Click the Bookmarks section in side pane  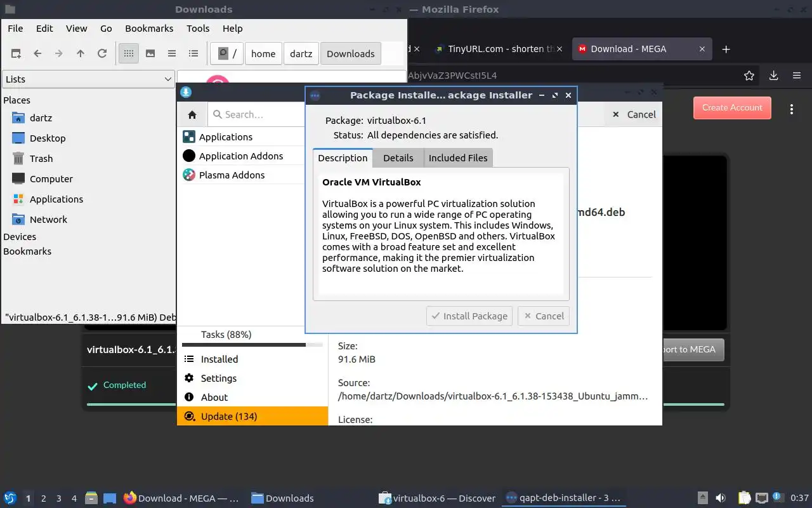[27, 251]
